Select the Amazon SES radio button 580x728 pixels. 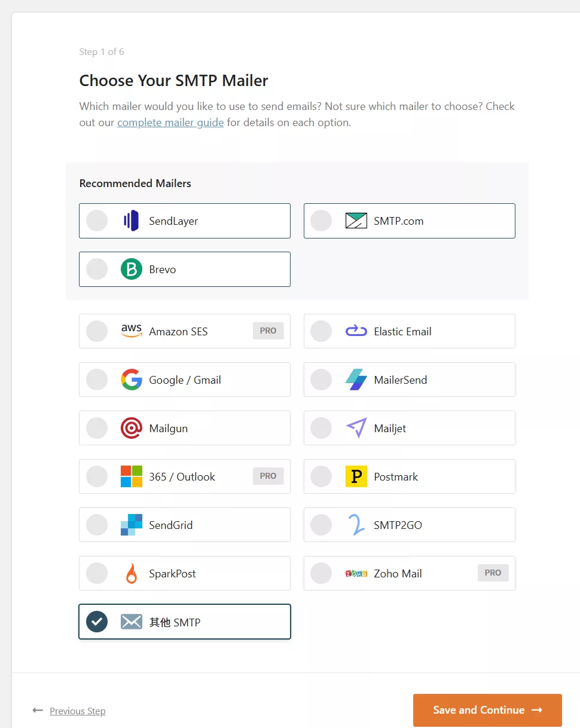click(97, 331)
